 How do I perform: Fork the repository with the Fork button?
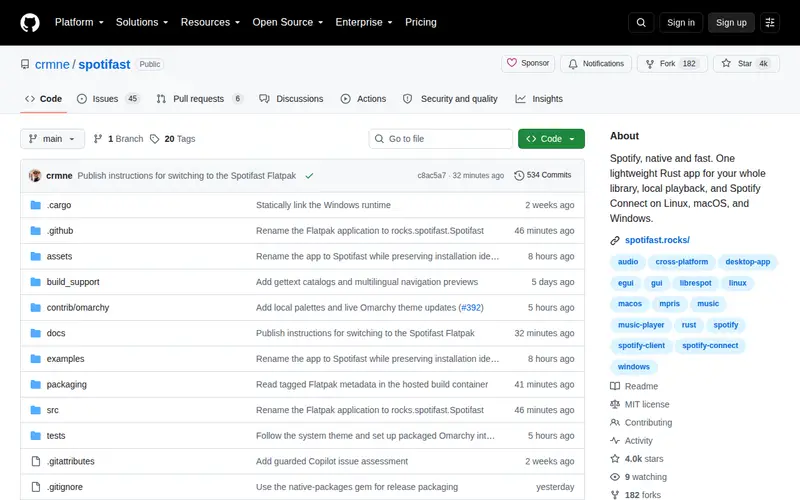[x=672, y=63]
